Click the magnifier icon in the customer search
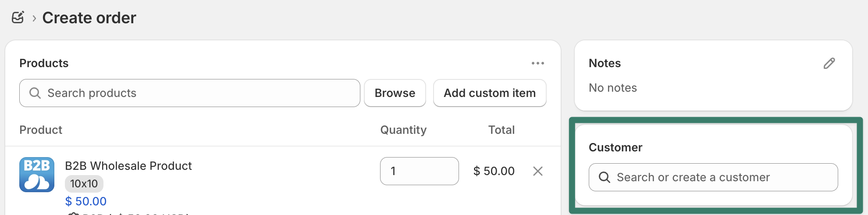The image size is (868, 215). (605, 177)
